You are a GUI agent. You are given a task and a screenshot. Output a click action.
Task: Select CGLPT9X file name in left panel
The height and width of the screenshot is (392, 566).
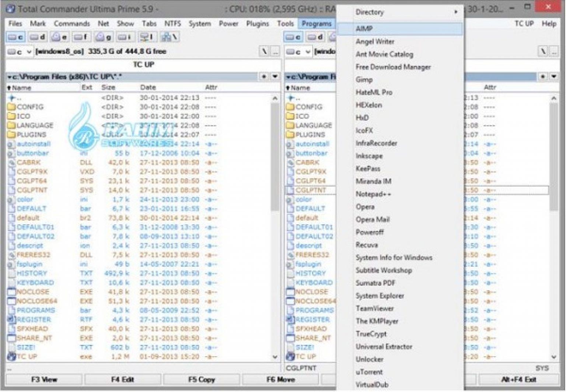point(32,172)
